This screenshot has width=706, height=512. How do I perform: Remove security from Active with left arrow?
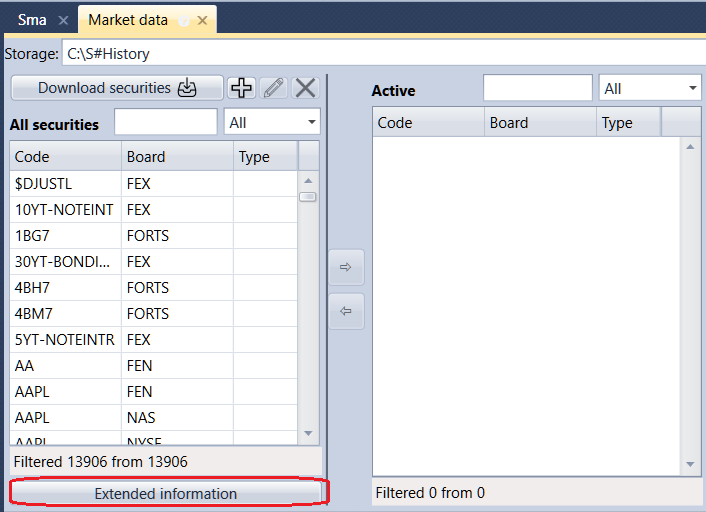point(346,311)
